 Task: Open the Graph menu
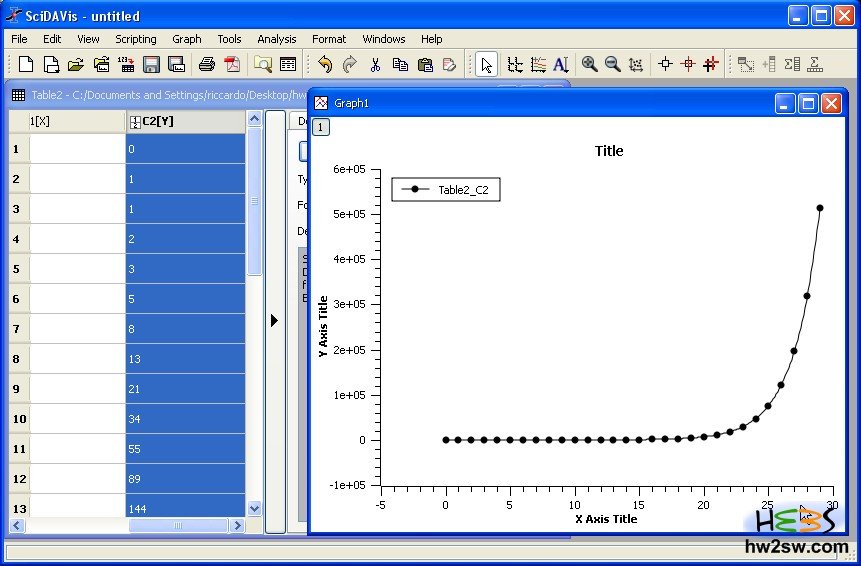[x=187, y=39]
